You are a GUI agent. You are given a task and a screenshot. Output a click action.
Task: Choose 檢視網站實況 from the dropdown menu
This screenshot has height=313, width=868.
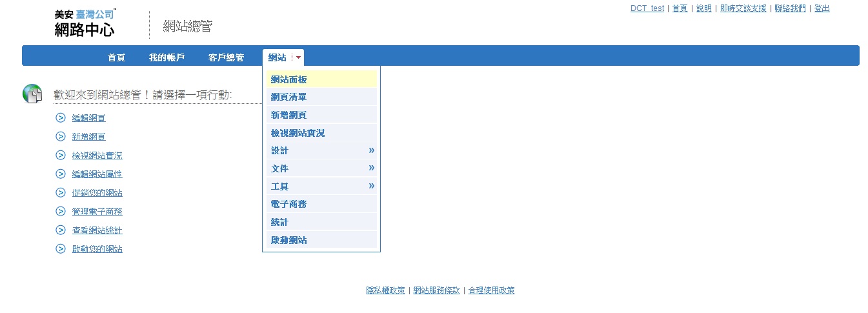coord(322,133)
